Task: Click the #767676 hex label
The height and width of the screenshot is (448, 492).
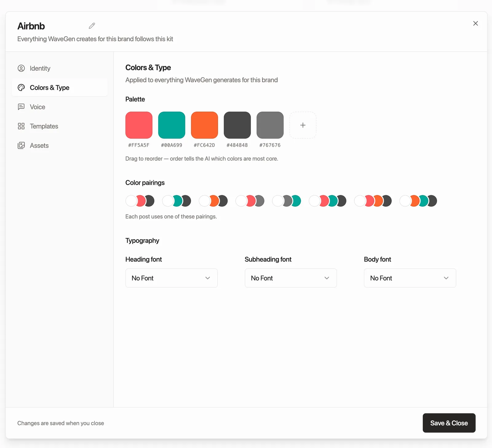Action: coord(270,145)
